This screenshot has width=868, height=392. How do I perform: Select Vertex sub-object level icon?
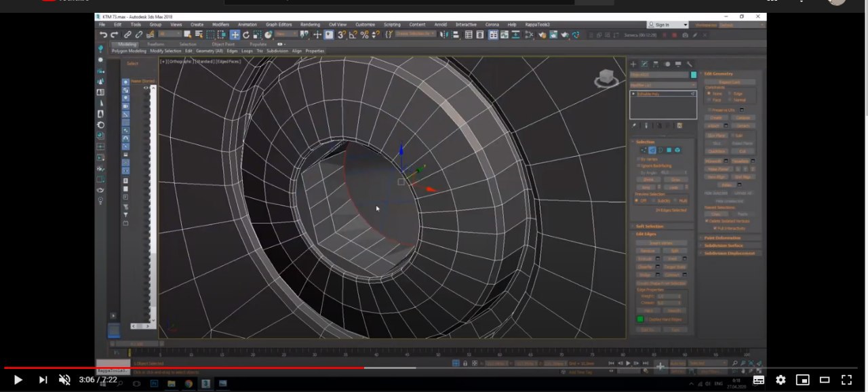tap(644, 150)
